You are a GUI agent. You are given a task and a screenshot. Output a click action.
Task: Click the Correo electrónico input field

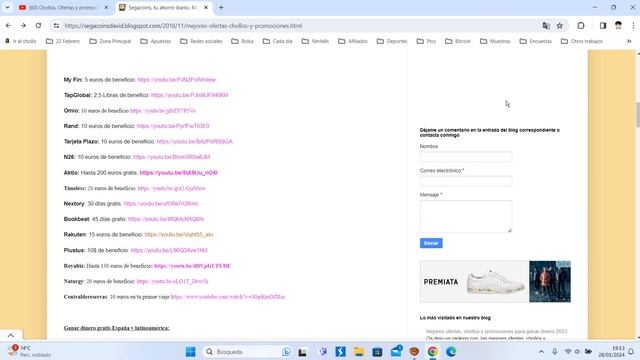[466, 181]
